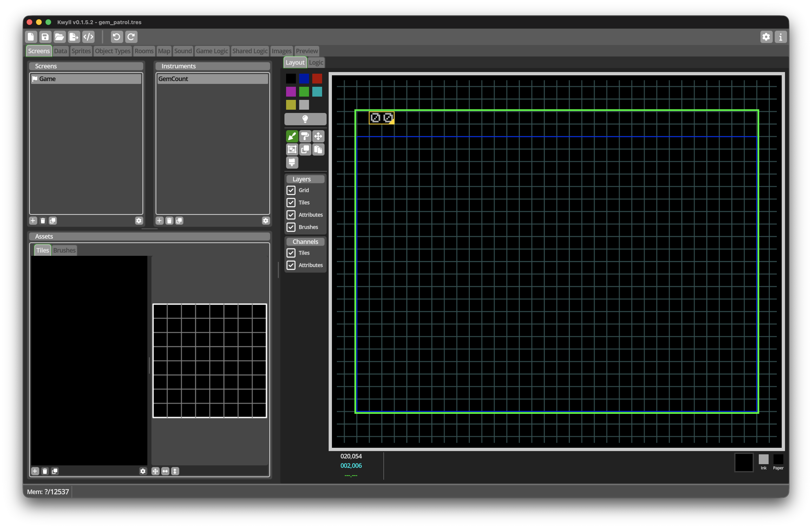Toggle the Grid layer checkbox
This screenshot has width=812, height=528.
pyautogui.click(x=291, y=191)
